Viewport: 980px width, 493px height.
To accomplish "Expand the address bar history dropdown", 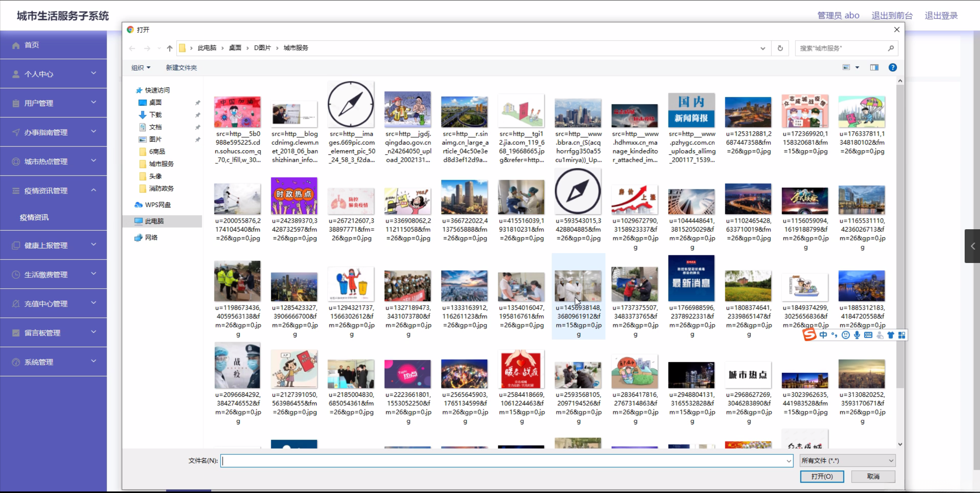I will [762, 48].
